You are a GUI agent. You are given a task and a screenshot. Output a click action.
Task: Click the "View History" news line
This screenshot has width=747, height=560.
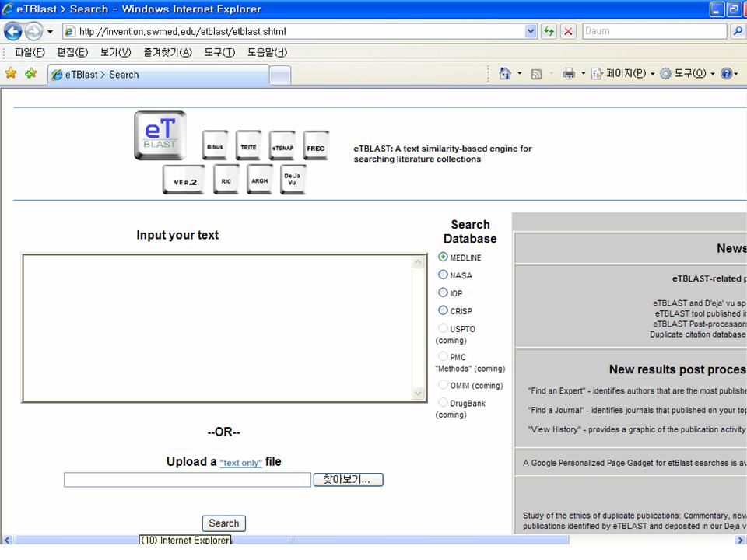point(637,429)
